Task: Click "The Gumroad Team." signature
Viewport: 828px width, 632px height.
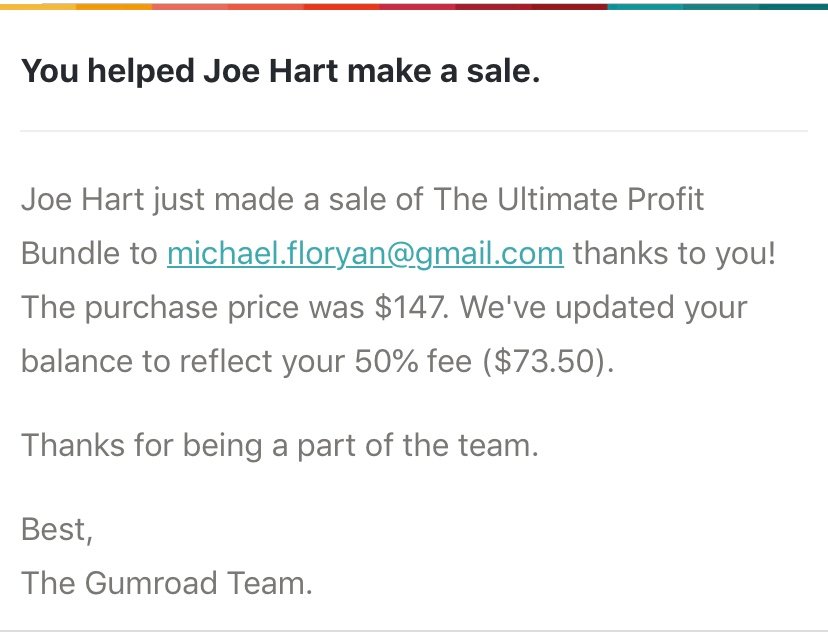Action: (167, 583)
